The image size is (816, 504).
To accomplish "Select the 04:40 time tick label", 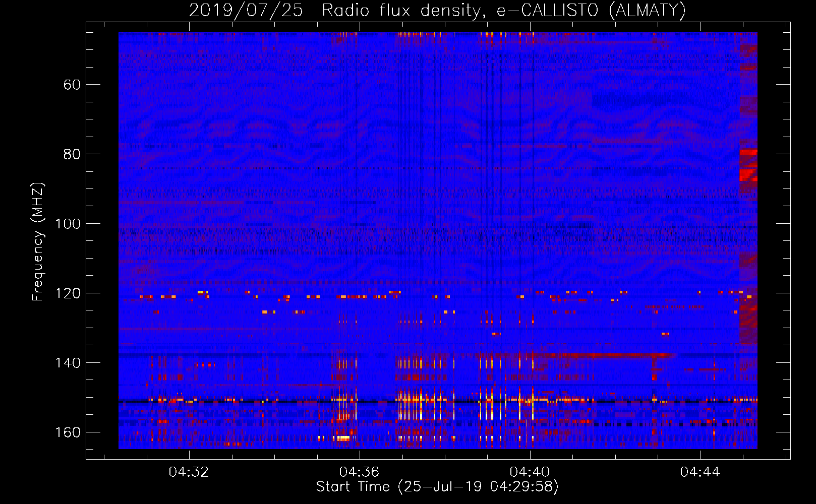I will point(530,472).
